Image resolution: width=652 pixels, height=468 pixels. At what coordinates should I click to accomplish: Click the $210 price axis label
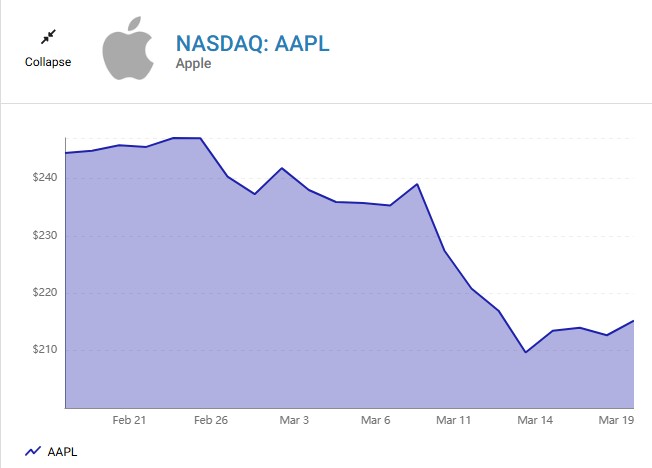click(x=46, y=350)
